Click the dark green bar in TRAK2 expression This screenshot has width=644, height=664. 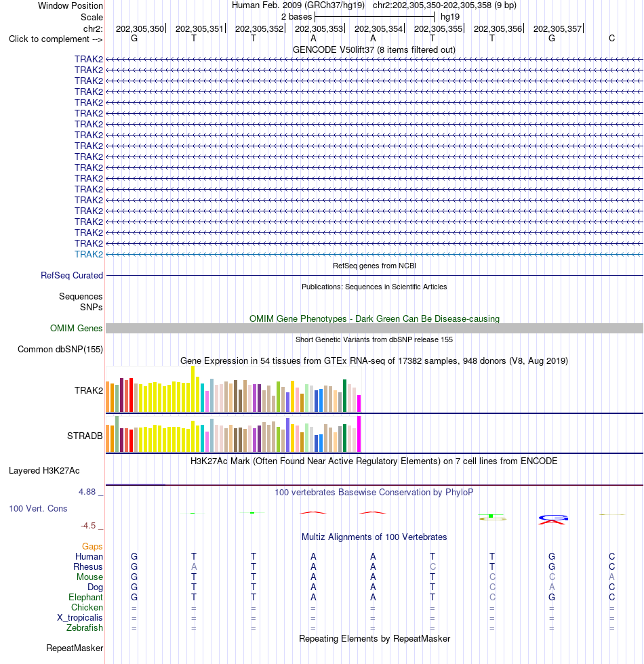coord(345,396)
